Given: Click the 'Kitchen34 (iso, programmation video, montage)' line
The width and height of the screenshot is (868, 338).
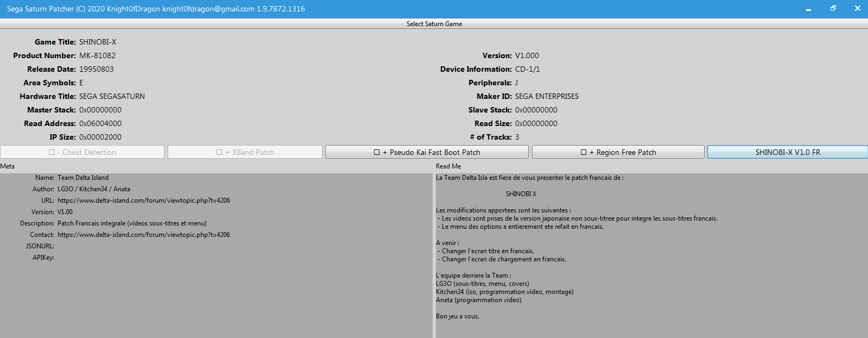Looking at the screenshot, I should (x=505, y=292).
